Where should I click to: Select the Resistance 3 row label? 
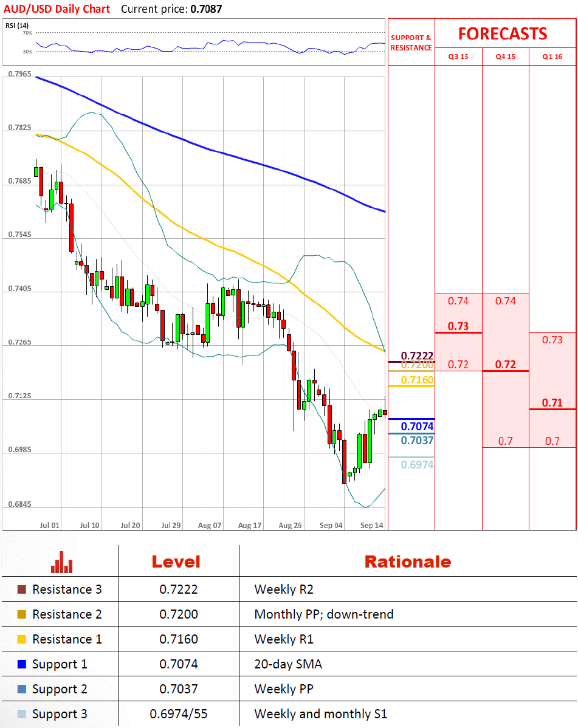[x=67, y=589]
